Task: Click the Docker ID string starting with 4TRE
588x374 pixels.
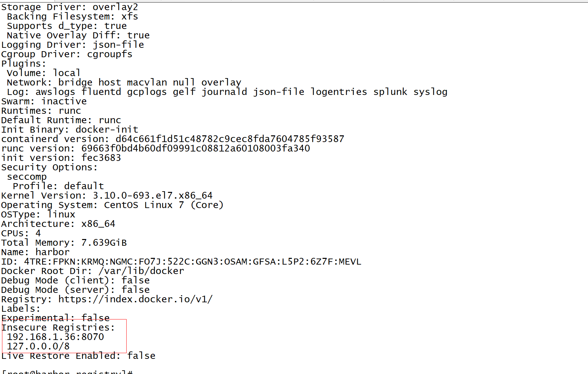Action: point(192,262)
